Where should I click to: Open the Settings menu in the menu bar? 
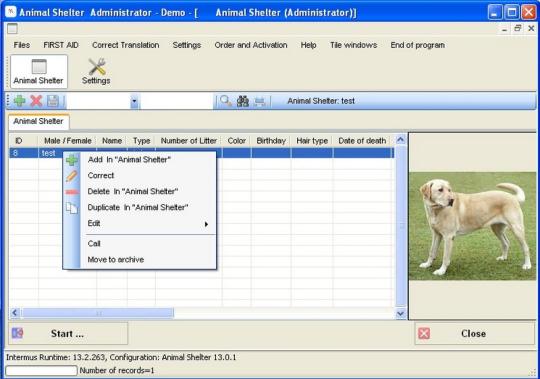pos(187,45)
